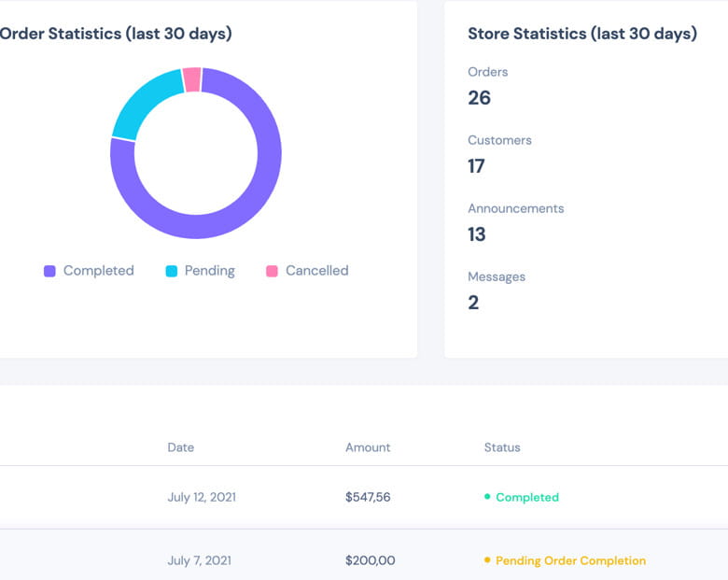
Task: Open the Announcements count 13
Action: coord(476,234)
